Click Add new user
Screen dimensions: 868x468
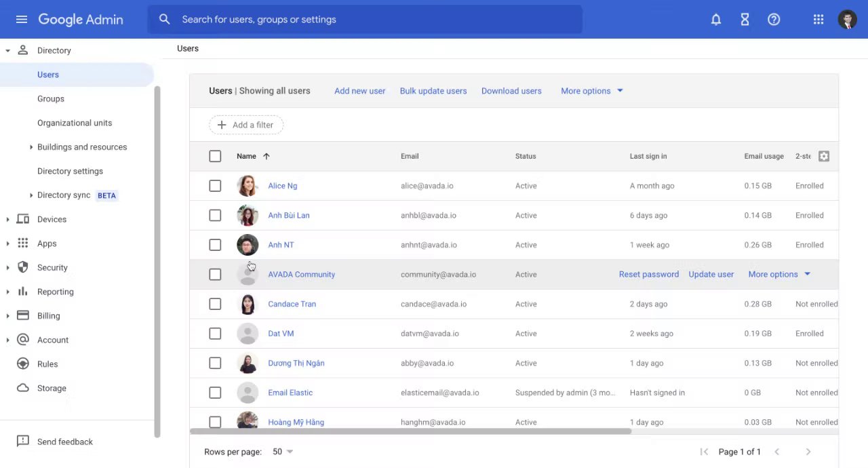coord(359,91)
